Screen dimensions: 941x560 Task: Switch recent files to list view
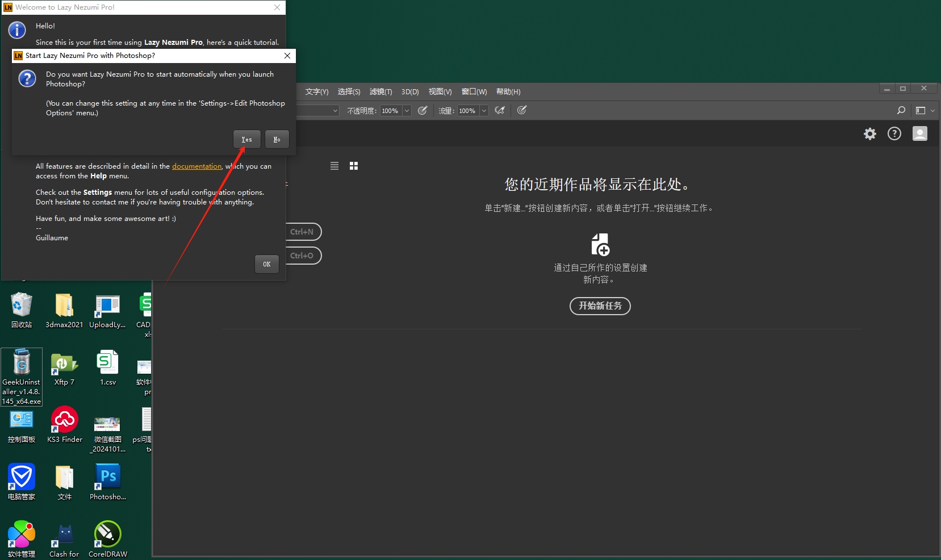334,166
